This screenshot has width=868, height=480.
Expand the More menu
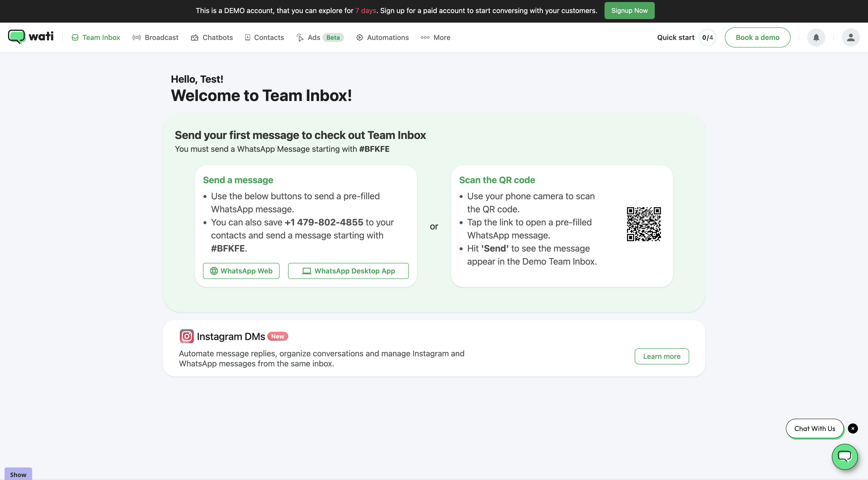[x=435, y=37]
